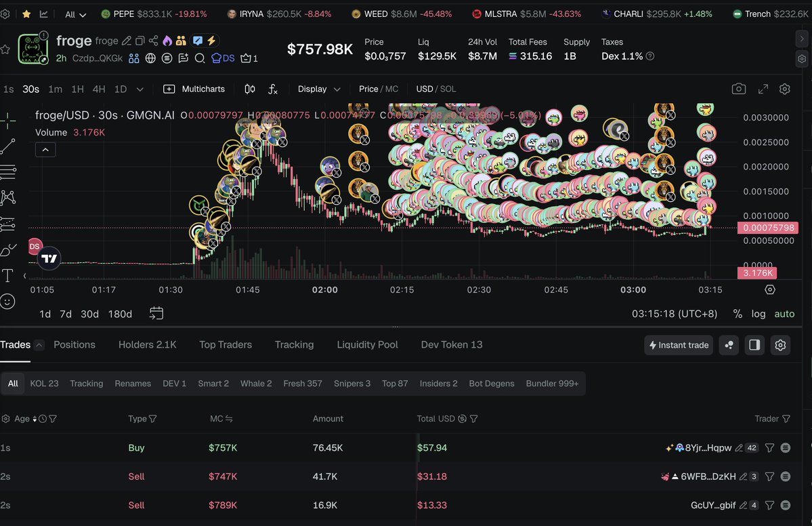Viewport: 812px width, 526px height.
Task: Toggle log scale on price axis
Action: pyautogui.click(x=758, y=314)
